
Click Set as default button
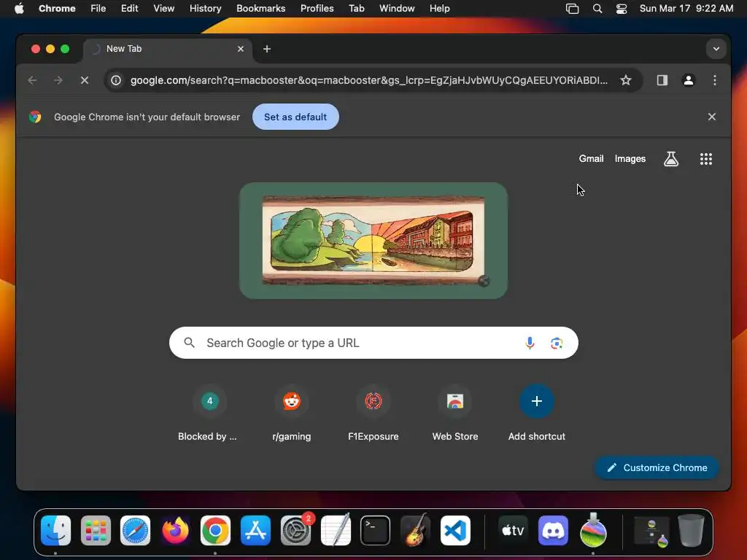(x=295, y=117)
